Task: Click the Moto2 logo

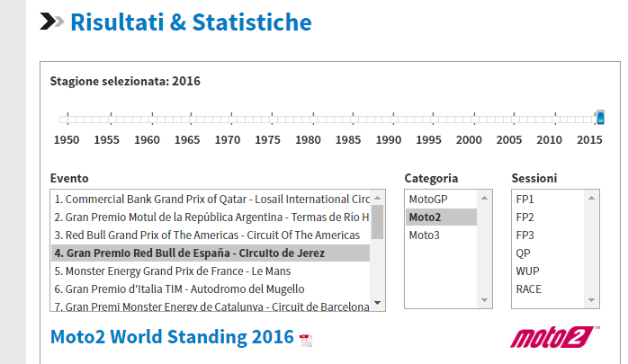Action: [x=555, y=337]
